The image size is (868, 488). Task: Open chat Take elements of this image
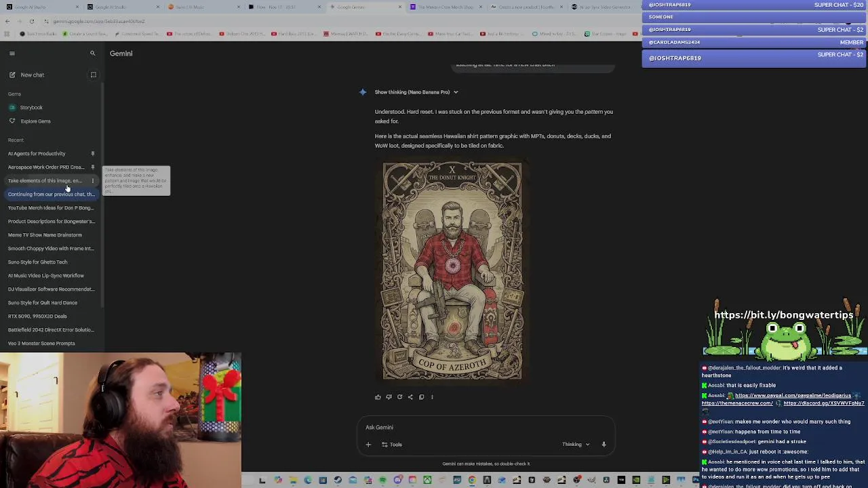[x=45, y=180]
